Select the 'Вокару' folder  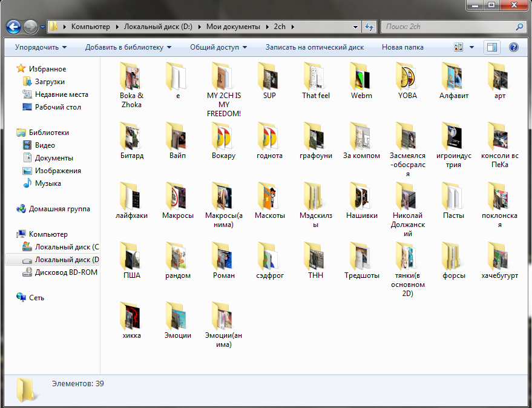223,140
